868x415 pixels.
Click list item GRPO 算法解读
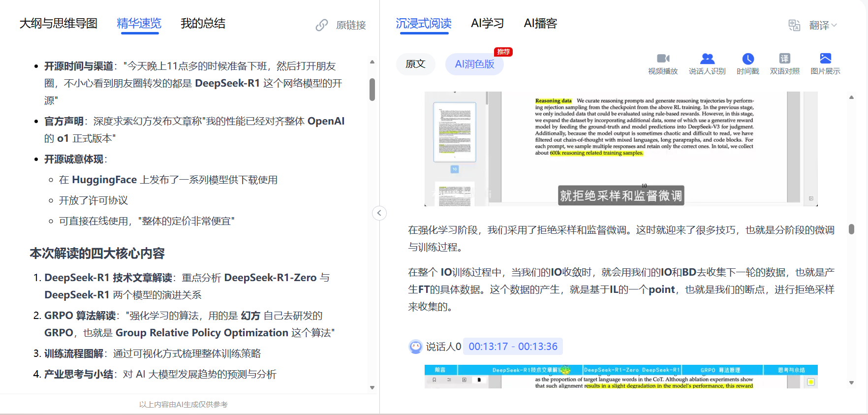[x=189, y=324]
